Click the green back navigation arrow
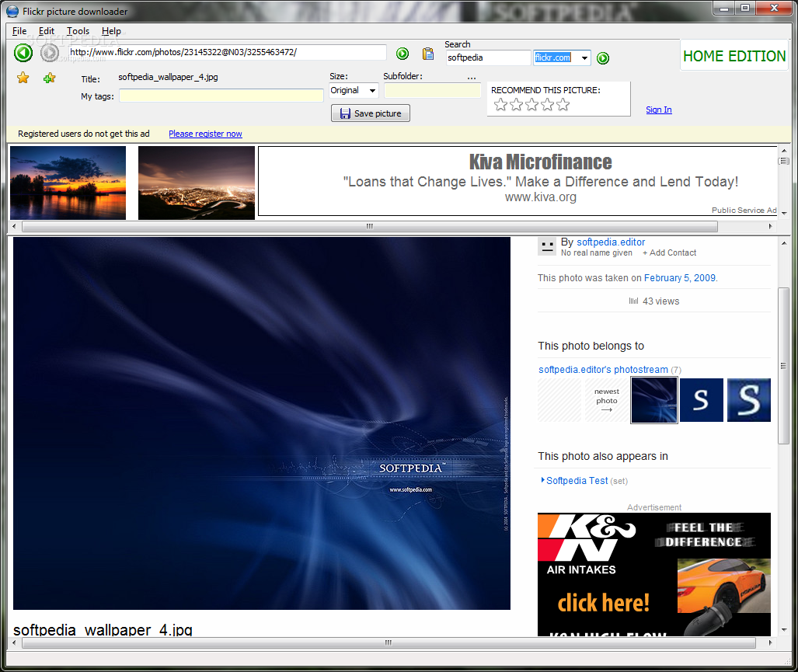Screen dimensions: 798x672 click(23, 52)
